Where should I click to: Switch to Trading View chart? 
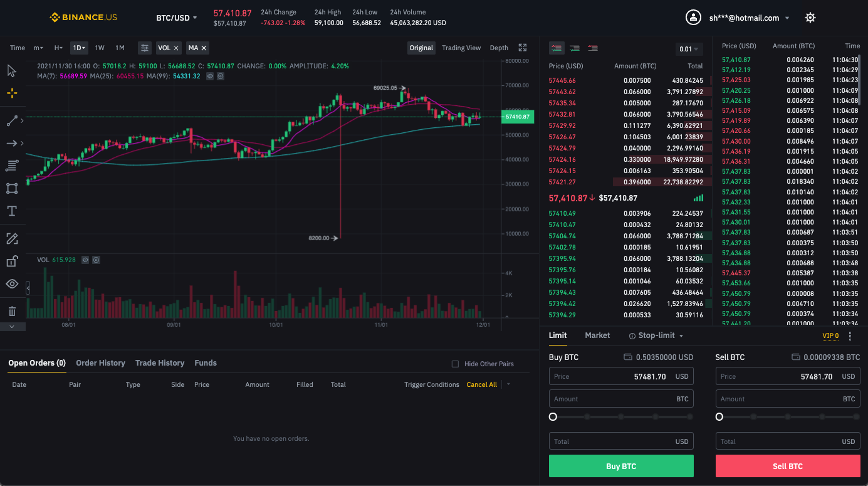coord(461,48)
